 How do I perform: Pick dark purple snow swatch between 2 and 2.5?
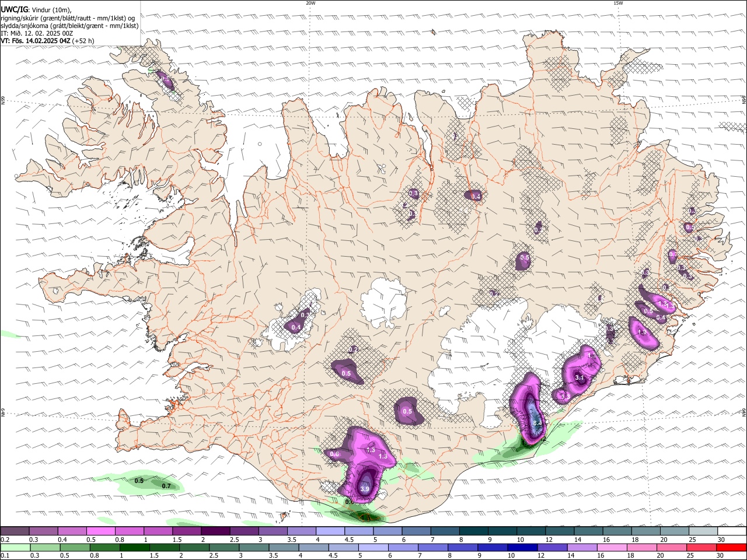pyautogui.click(x=215, y=531)
